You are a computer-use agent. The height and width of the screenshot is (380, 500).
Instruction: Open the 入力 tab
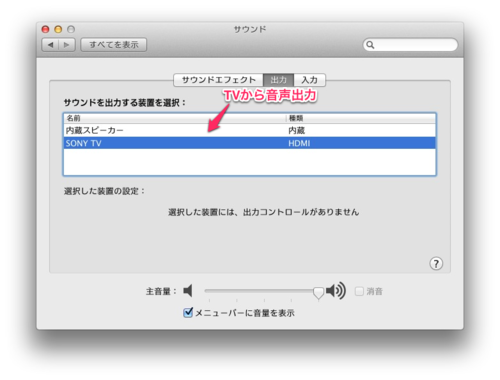(x=309, y=80)
